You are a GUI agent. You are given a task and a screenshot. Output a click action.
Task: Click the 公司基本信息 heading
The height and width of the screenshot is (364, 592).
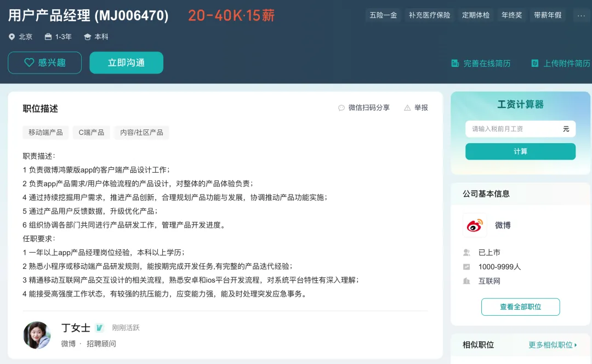(486, 194)
